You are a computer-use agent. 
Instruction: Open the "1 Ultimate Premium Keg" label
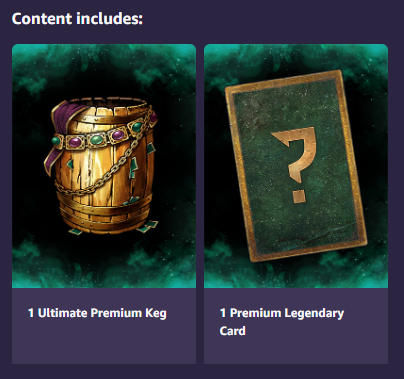coord(97,313)
